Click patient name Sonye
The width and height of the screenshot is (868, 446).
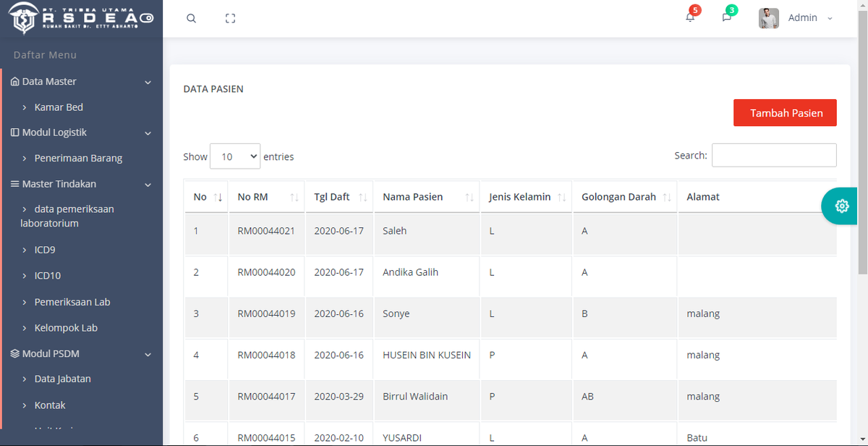coord(396,314)
